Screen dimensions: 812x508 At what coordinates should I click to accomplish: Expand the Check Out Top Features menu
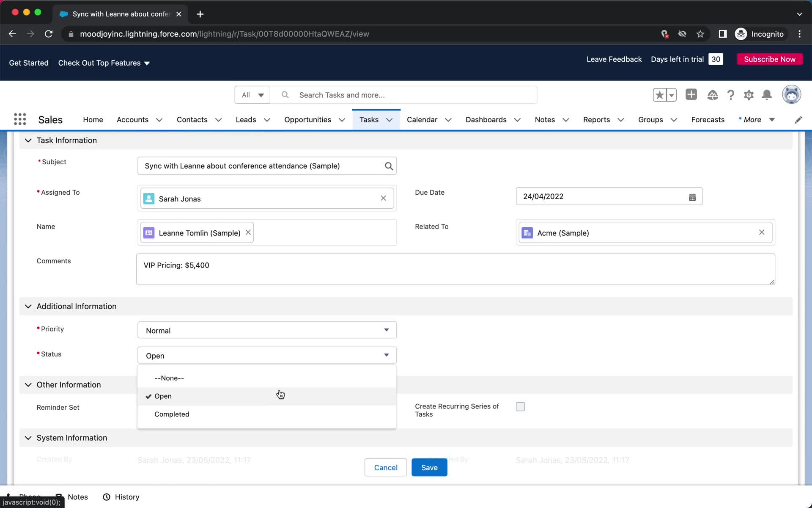104,63
